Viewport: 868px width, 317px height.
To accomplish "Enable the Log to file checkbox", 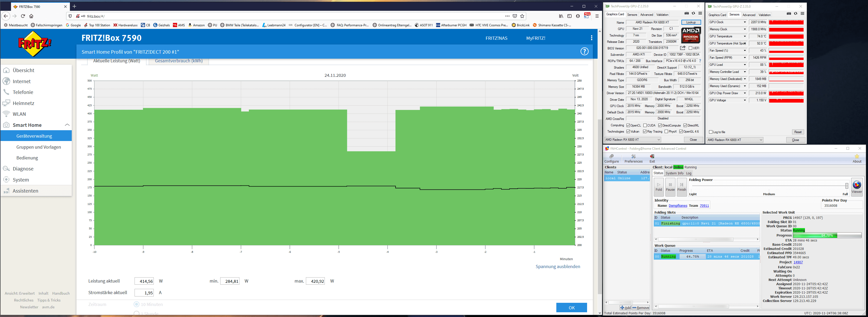I will point(711,132).
